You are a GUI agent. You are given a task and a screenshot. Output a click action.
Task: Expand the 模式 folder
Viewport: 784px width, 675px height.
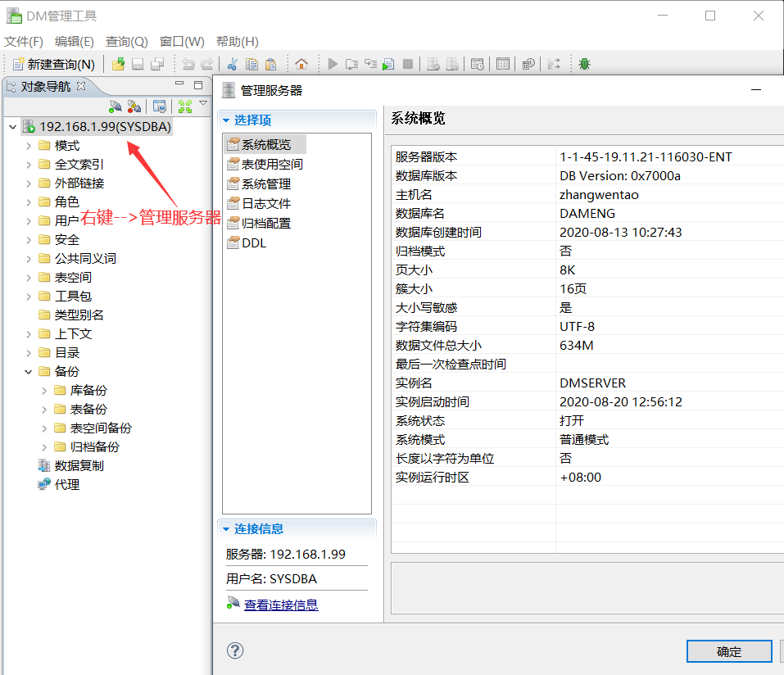[29, 146]
